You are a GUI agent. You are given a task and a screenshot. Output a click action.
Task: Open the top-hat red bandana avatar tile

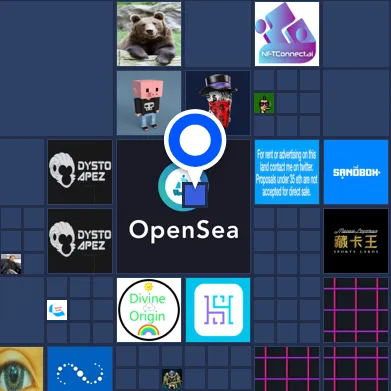coord(218,103)
